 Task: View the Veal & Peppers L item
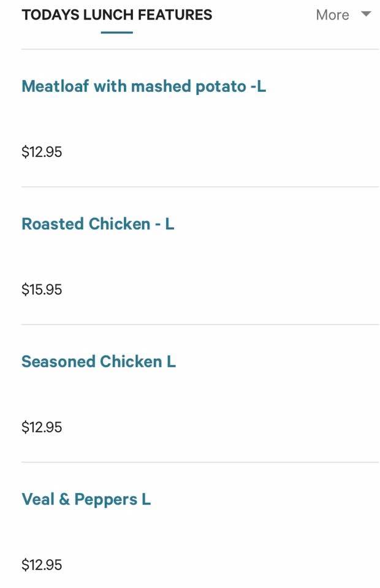86,500
